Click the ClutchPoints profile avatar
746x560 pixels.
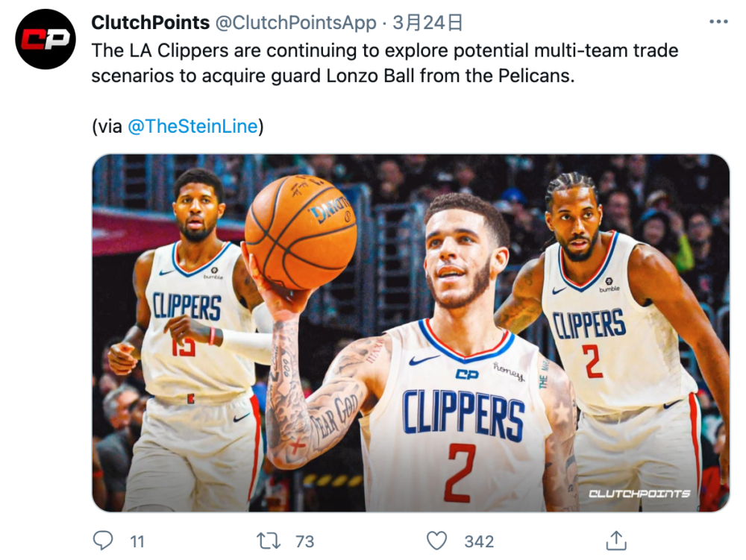46,40
